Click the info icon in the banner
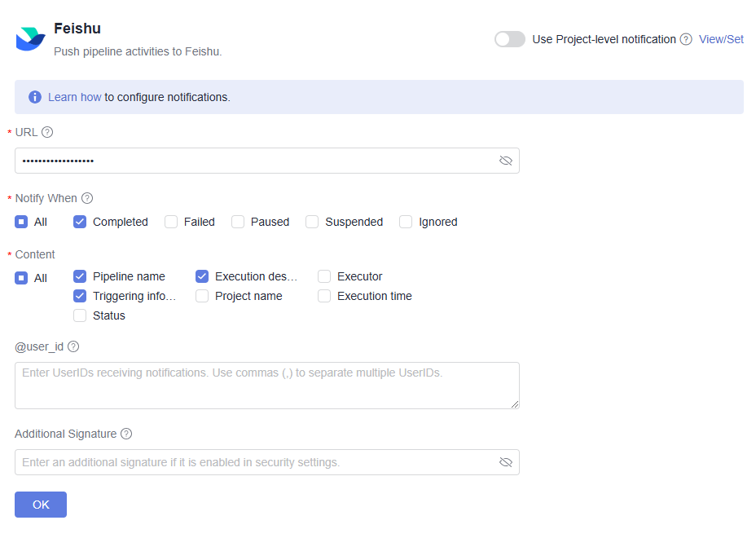This screenshot has width=756, height=538. [35, 97]
